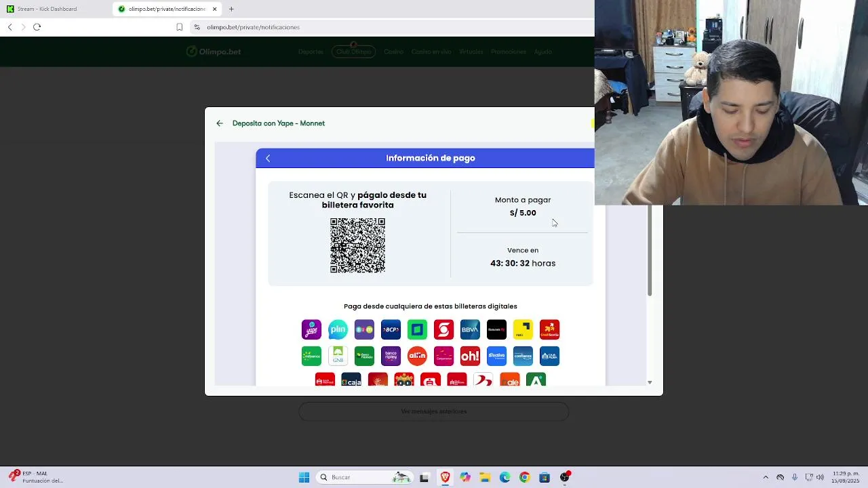Choose the Compartamos icon
The image size is (868, 488).
tap(443, 356)
